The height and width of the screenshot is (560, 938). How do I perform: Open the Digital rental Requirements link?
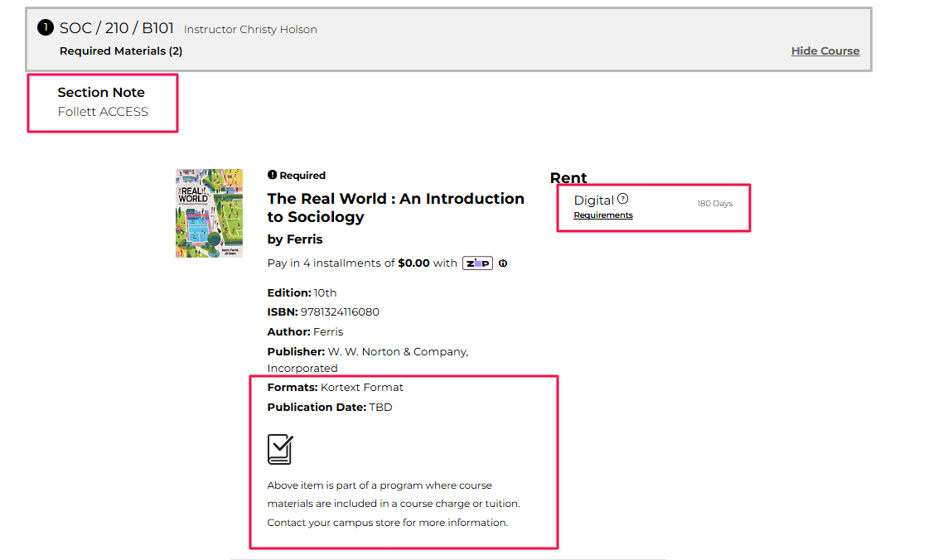[x=603, y=215]
